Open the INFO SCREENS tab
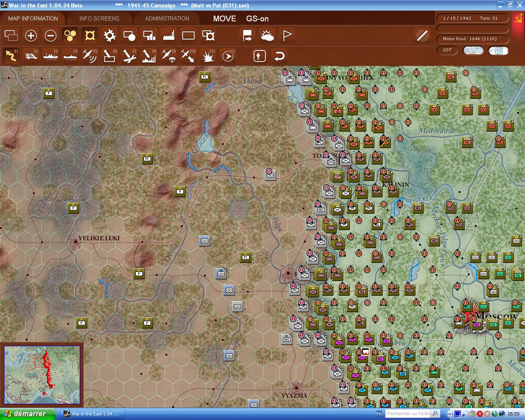This screenshot has width=525, height=420. (x=99, y=18)
